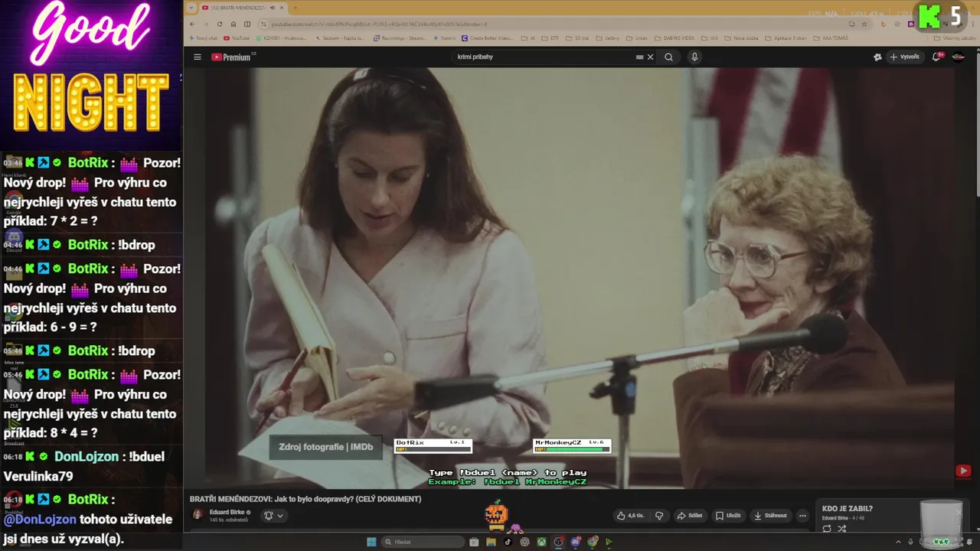Open the Recordings - Stream bookmark
This screenshot has width=980, height=551.
pyautogui.click(x=400, y=37)
